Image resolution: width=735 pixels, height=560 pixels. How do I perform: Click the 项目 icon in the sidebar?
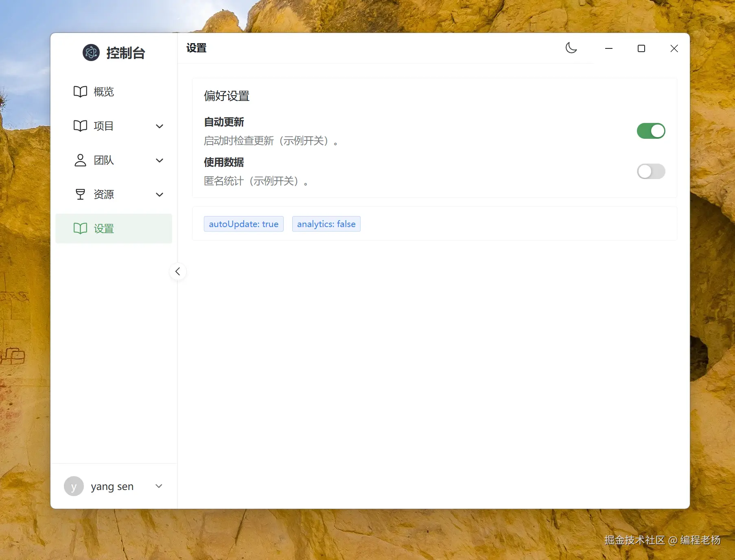(80, 126)
